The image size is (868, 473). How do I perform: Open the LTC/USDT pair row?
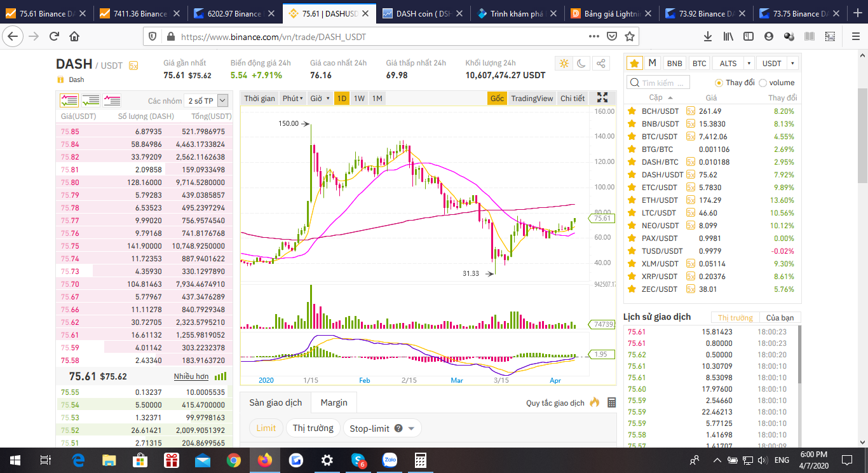(x=712, y=213)
